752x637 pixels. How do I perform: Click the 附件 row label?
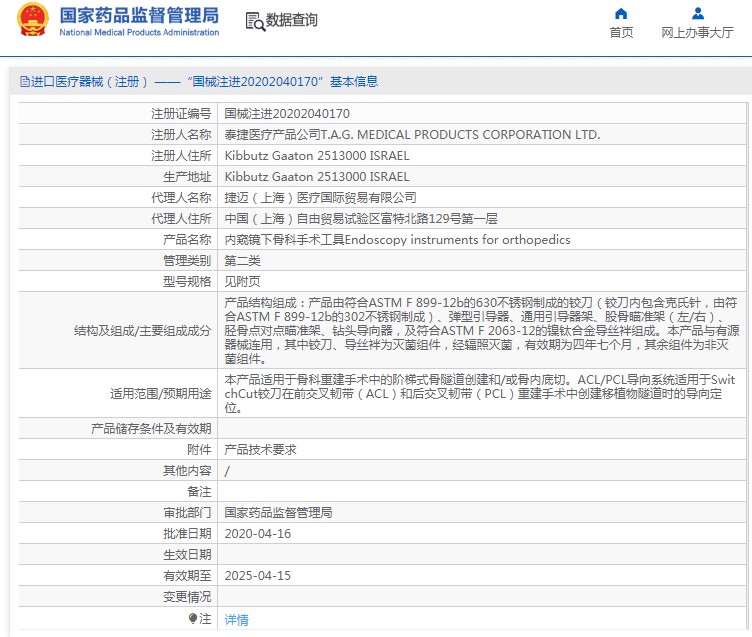point(199,450)
